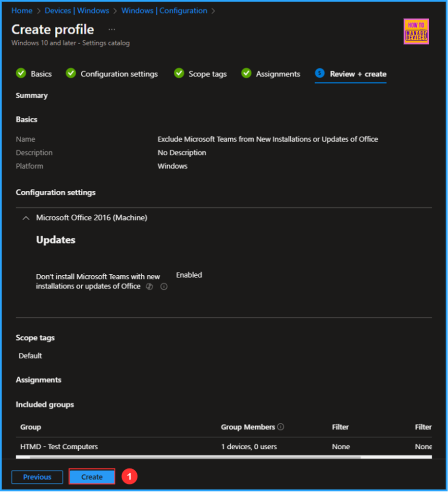Image resolution: width=448 pixels, height=492 pixels.
Task: Click the 'Don't install Microsoft Teams' setting label
Action: click(98, 282)
